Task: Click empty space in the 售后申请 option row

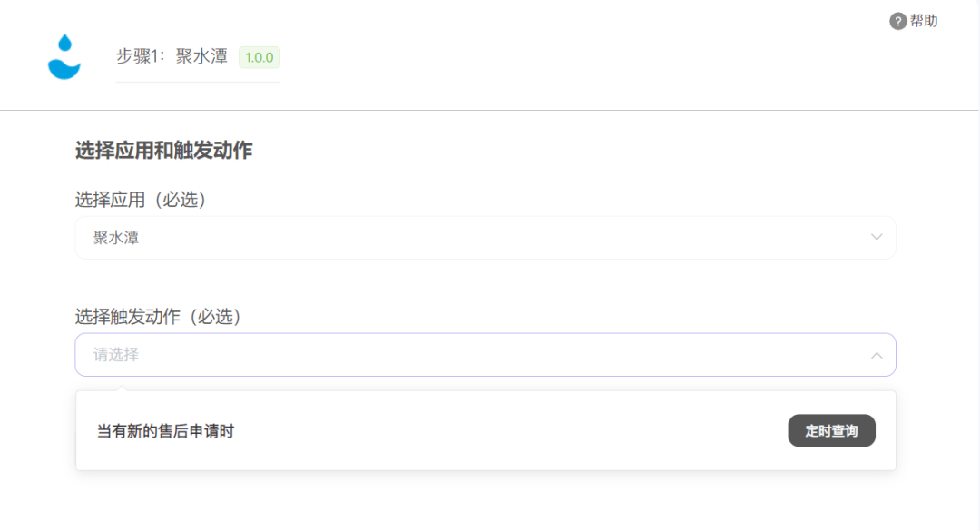Action: [x=508, y=431]
